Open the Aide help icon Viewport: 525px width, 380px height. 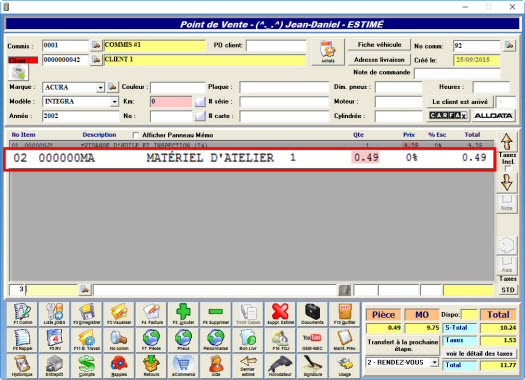tap(216, 366)
